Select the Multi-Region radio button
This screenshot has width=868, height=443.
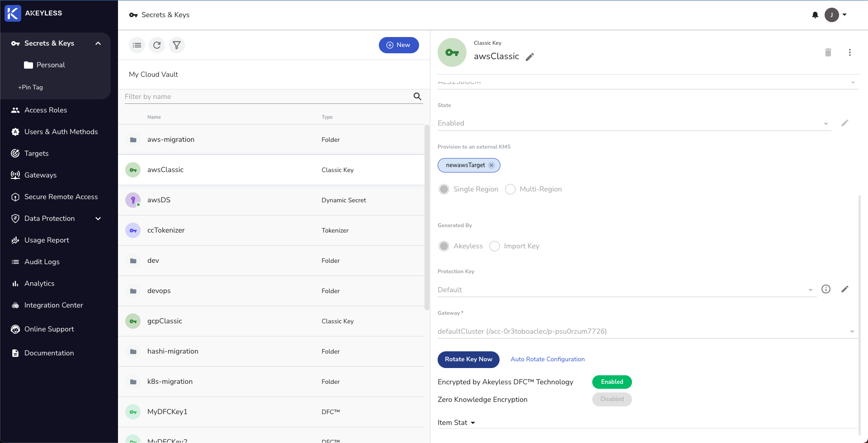tap(510, 189)
